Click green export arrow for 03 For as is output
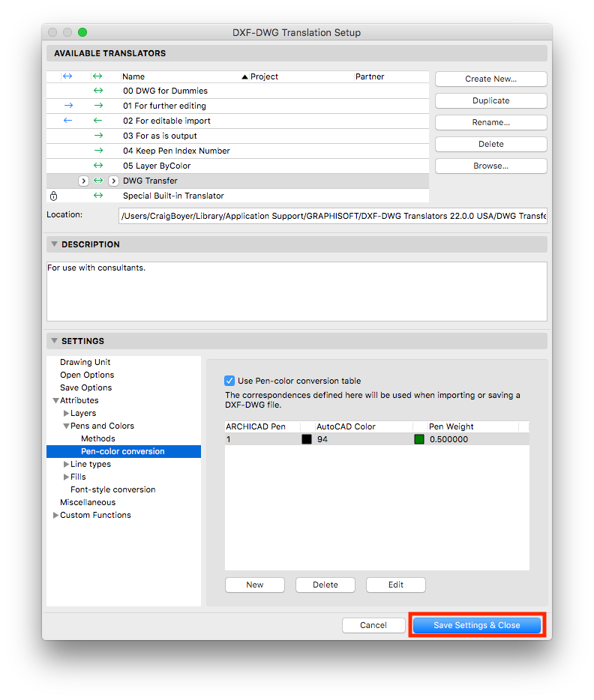 [98, 136]
